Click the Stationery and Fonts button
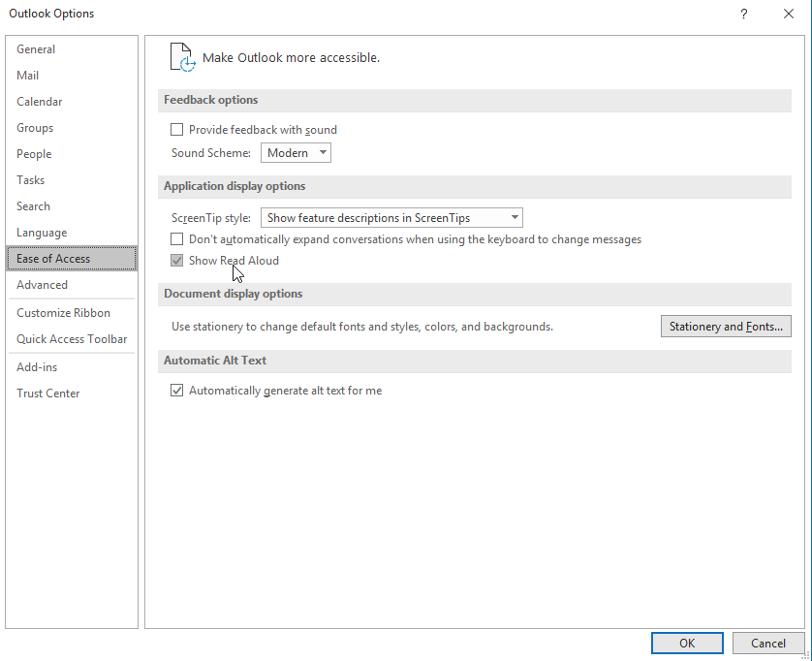 coord(726,327)
